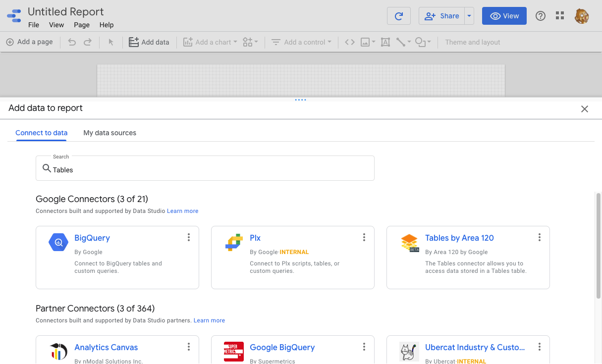Select Analytics Canvas connector title

pos(106,347)
